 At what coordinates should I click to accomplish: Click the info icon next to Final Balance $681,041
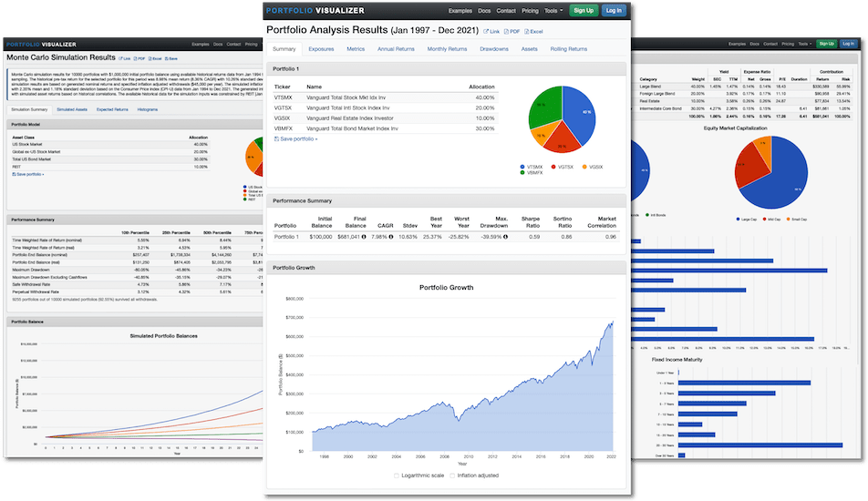coord(364,237)
